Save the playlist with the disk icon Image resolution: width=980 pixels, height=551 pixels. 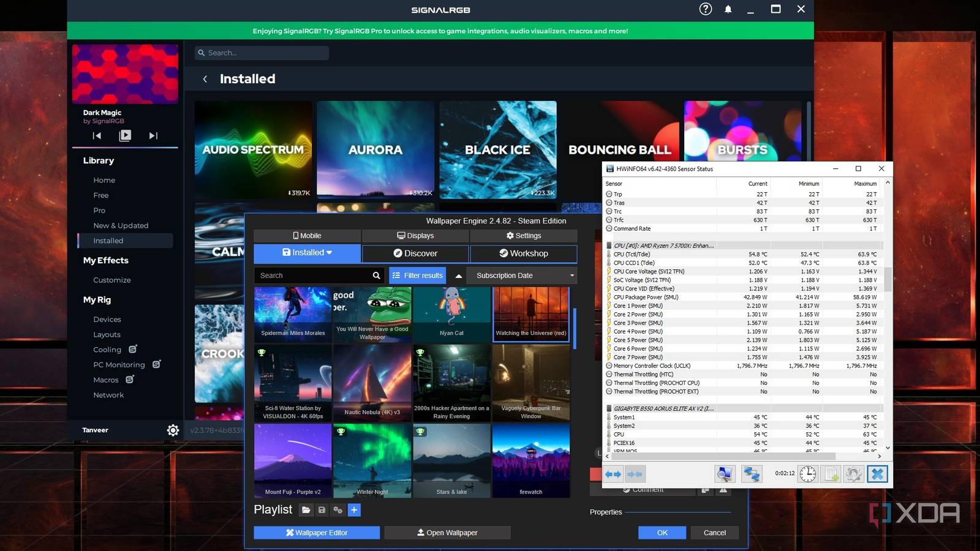322,510
